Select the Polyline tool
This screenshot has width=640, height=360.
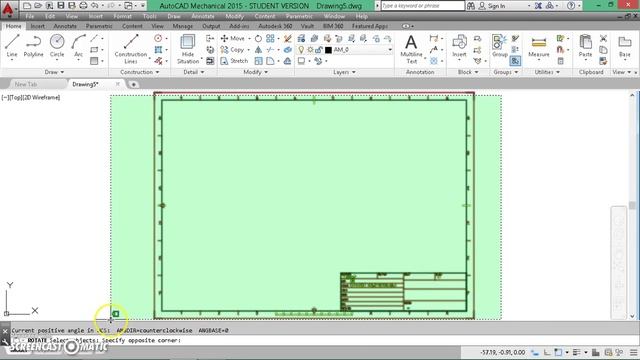pyautogui.click(x=33, y=46)
